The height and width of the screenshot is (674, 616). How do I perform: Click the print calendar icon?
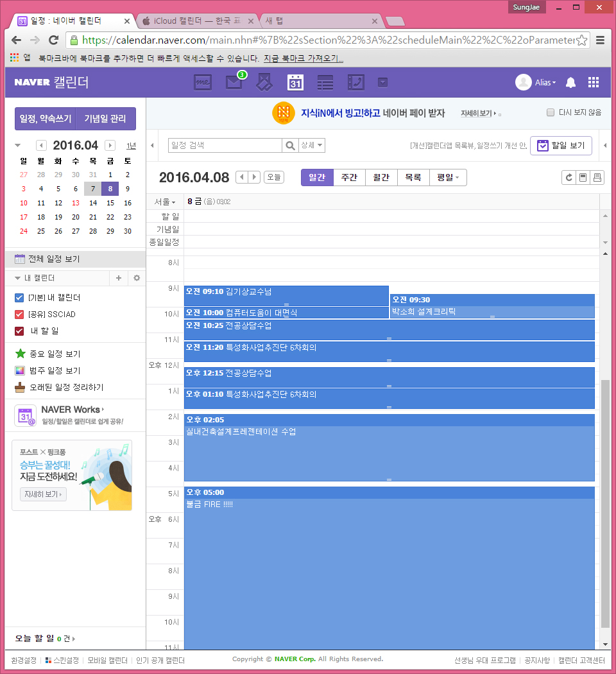(x=597, y=178)
